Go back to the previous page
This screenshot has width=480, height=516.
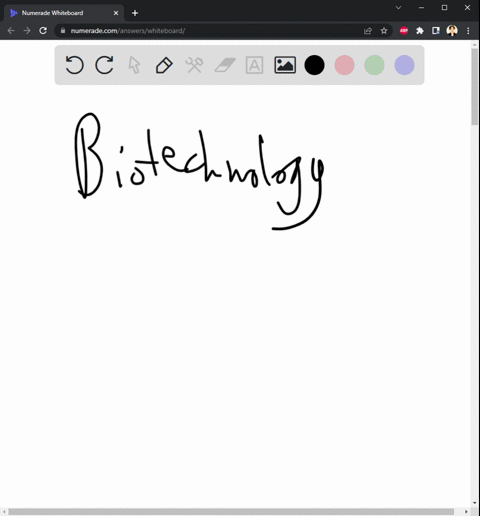coord(11,31)
